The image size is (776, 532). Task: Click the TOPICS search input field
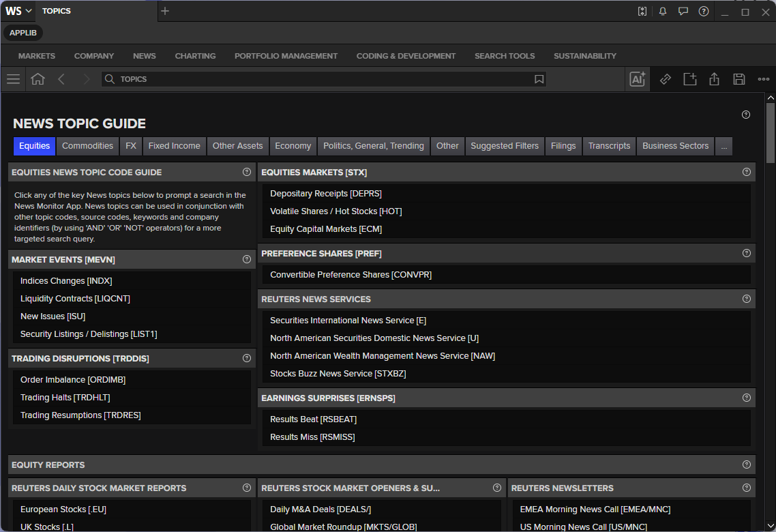(324, 79)
